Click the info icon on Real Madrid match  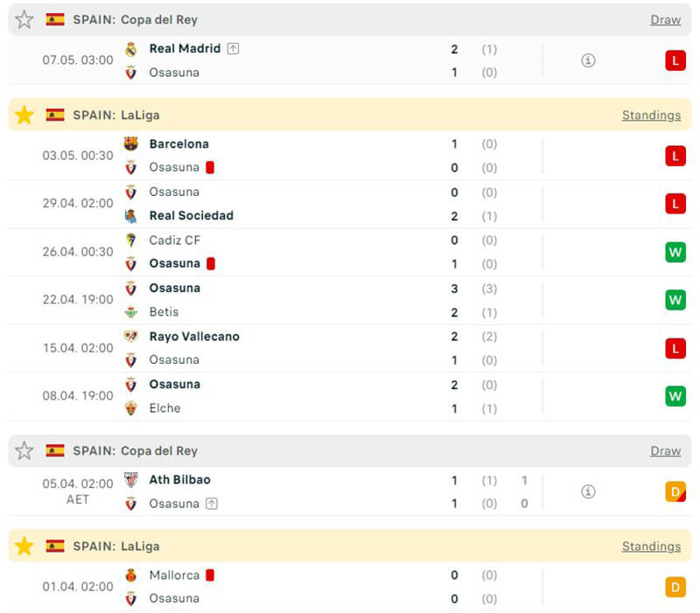pyautogui.click(x=588, y=60)
